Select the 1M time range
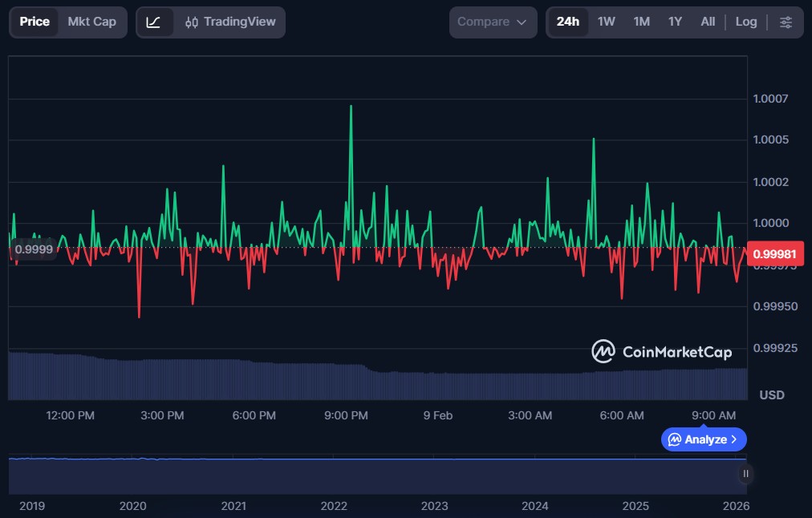 pos(641,22)
